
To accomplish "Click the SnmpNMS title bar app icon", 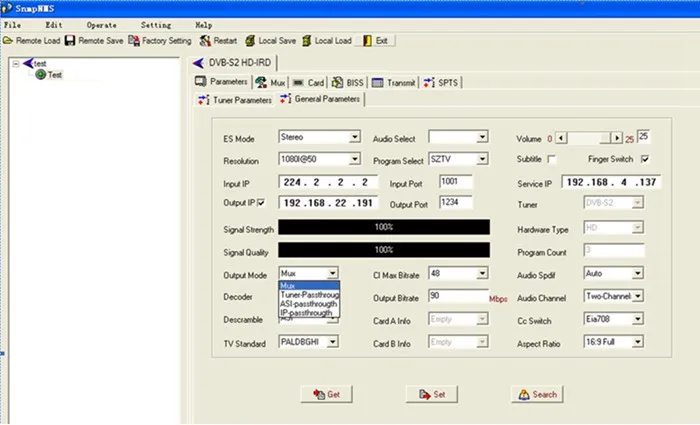I will tap(6, 8).
